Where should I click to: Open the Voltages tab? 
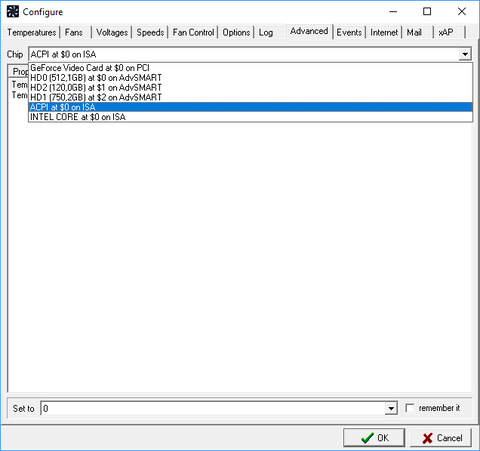(x=112, y=32)
